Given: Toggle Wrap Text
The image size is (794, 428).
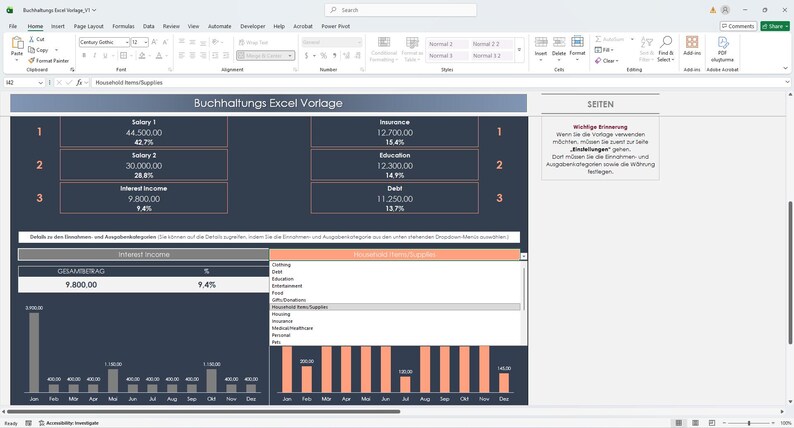Looking at the screenshot, I should pos(253,43).
